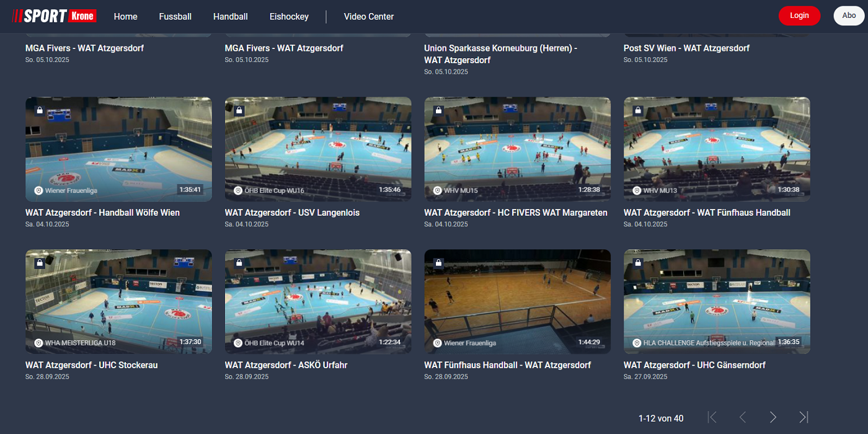The height and width of the screenshot is (434, 868).
Task: Jump to first page arrow
Action: tap(712, 417)
